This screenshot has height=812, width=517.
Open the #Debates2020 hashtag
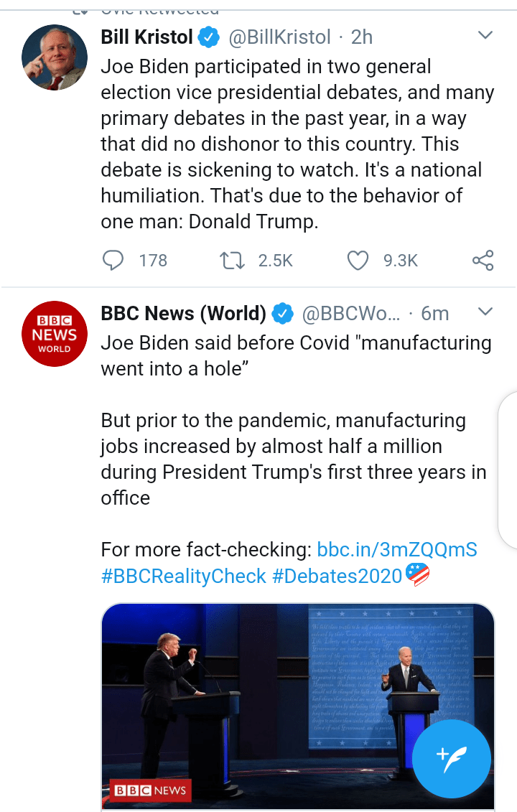click(337, 576)
